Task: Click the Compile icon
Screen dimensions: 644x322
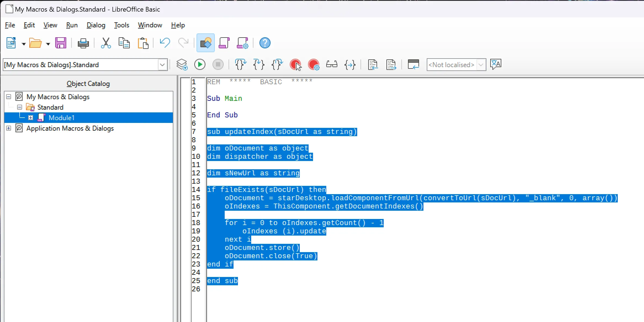Action: pyautogui.click(x=182, y=65)
